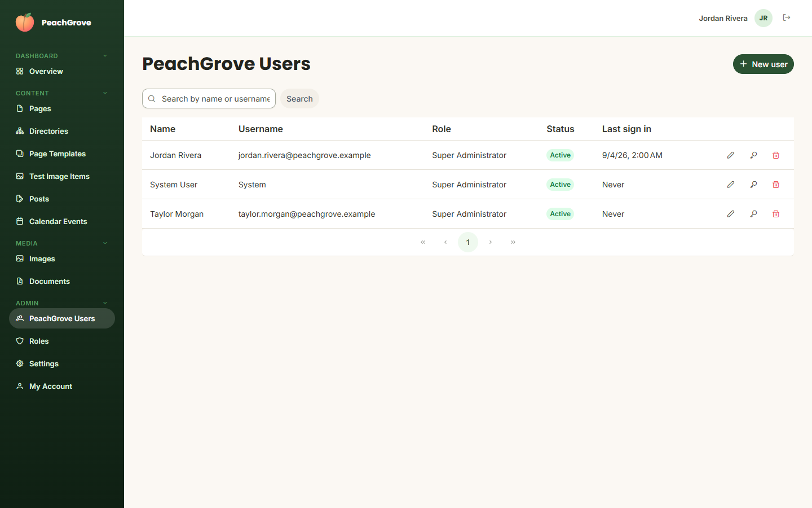Image resolution: width=812 pixels, height=508 pixels.
Task: Click the Test Image Items icon
Action: point(20,176)
